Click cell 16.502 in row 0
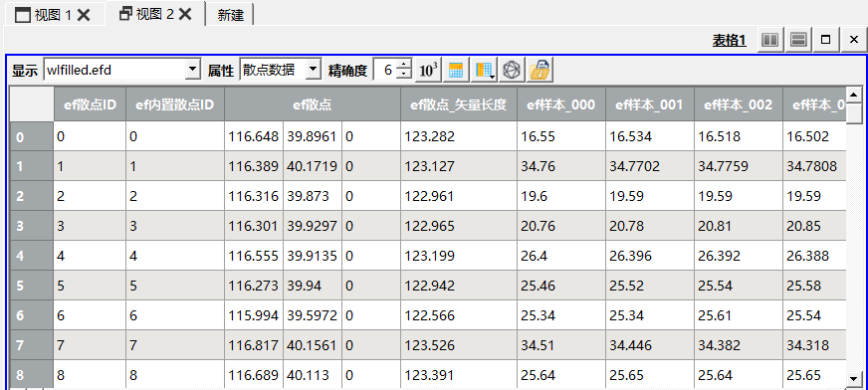The height and width of the screenshot is (390, 868). tap(815, 136)
